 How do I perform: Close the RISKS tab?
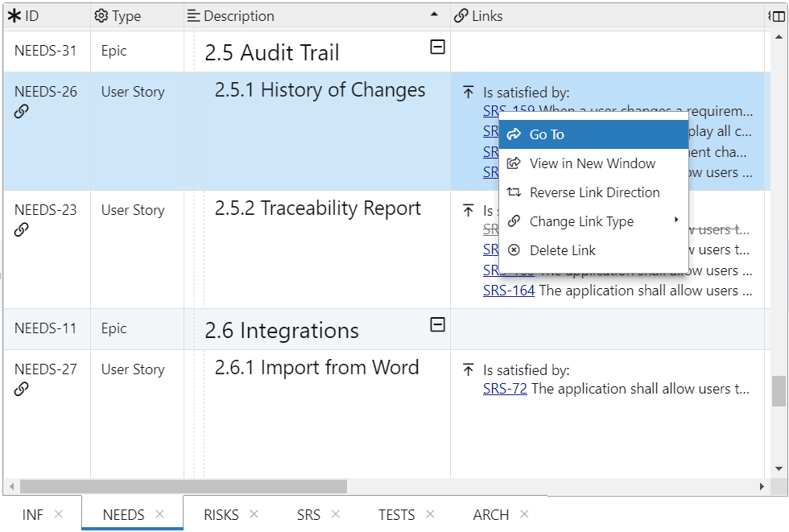254,514
